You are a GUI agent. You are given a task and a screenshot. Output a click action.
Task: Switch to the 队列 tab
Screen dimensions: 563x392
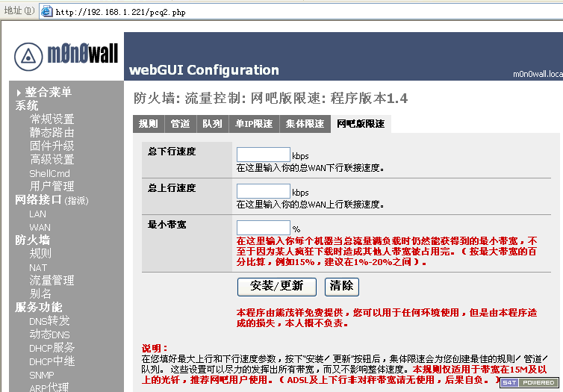212,124
